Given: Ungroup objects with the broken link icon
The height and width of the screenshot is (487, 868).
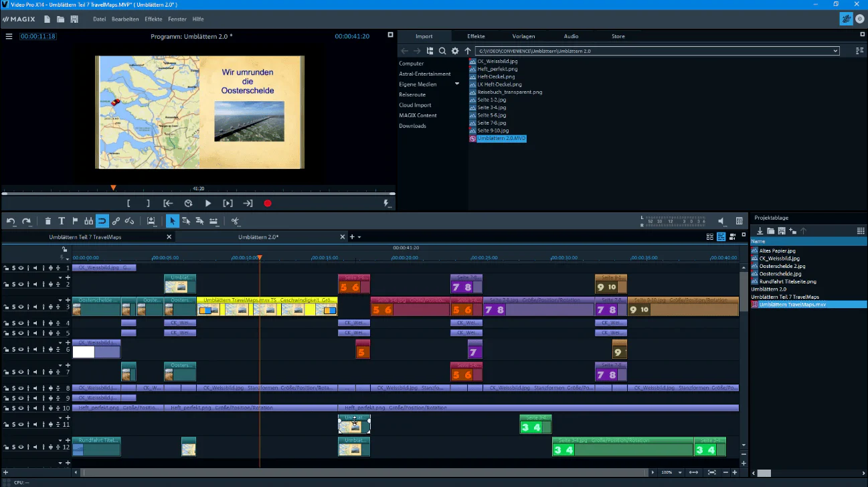Looking at the screenshot, I should coord(130,221).
